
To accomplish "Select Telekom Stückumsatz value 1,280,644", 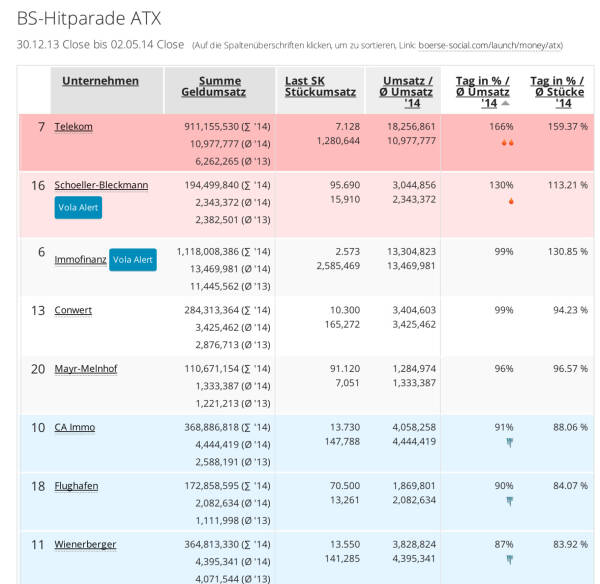I will (338, 141).
